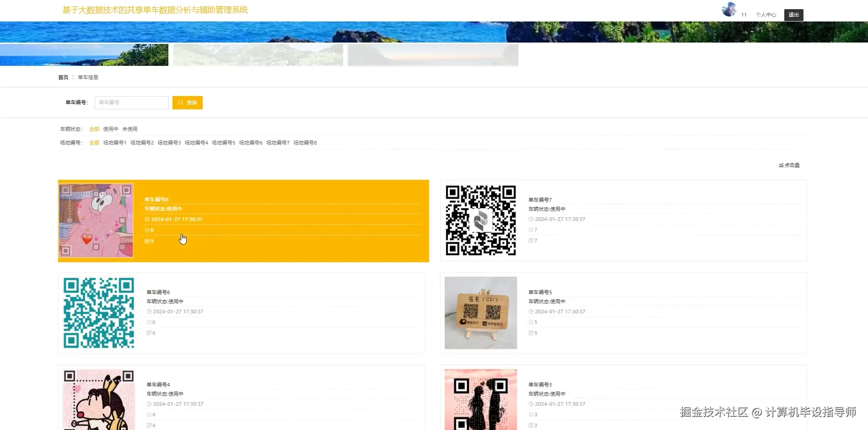Filter by 场地编号8
The height and width of the screenshot is (430, 868).
(x=305, y=143)
